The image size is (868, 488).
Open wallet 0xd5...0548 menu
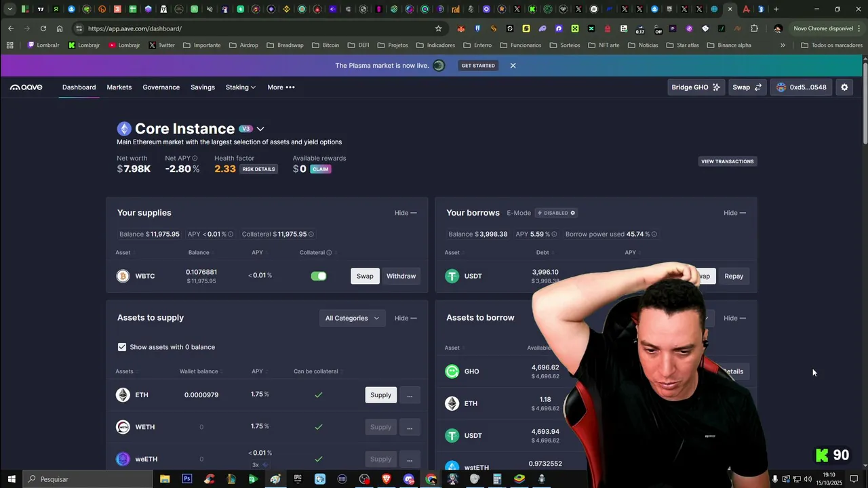802,87
